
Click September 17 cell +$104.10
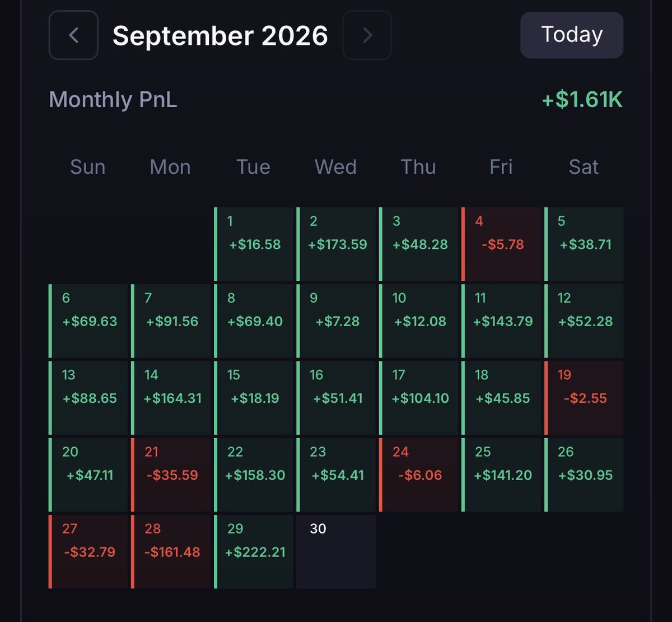(x=419, y=398)
